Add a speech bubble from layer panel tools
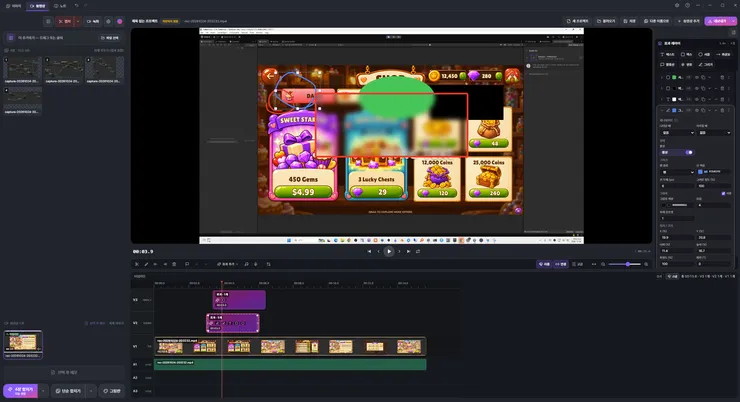740x402 pixels. click(x=667, y=65)
